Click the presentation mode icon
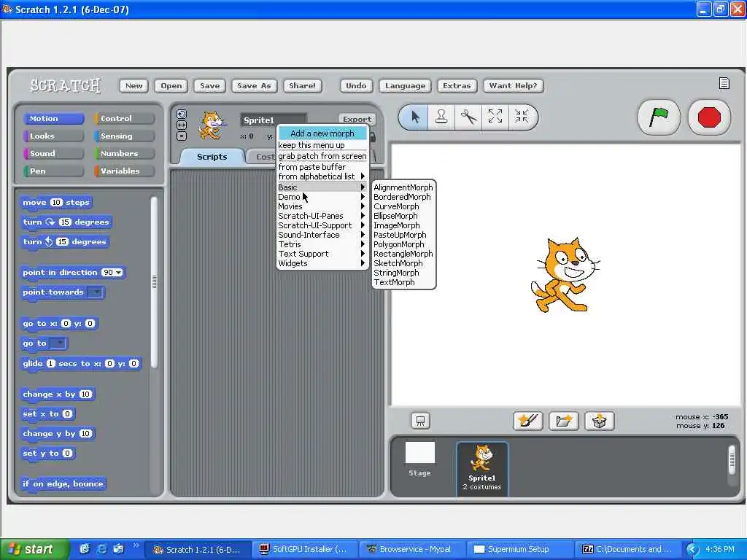Screen dimensions: 747x560 click(x=420, y=421)
